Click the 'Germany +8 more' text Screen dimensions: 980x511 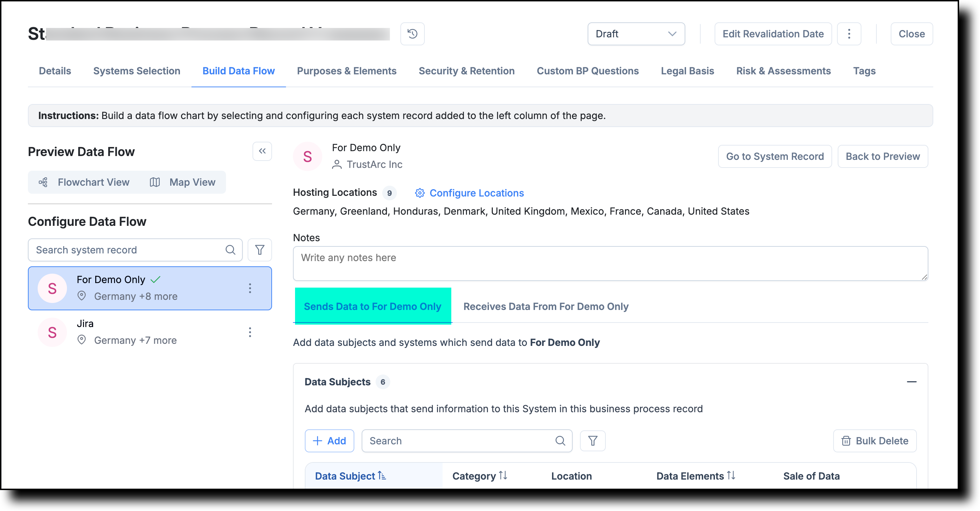coord(136,296)
